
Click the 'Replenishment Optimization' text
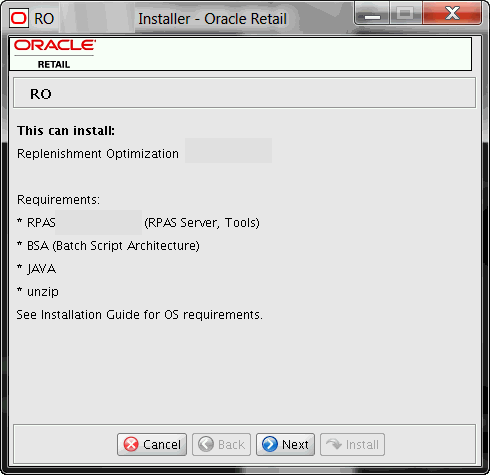coord(98,154)
